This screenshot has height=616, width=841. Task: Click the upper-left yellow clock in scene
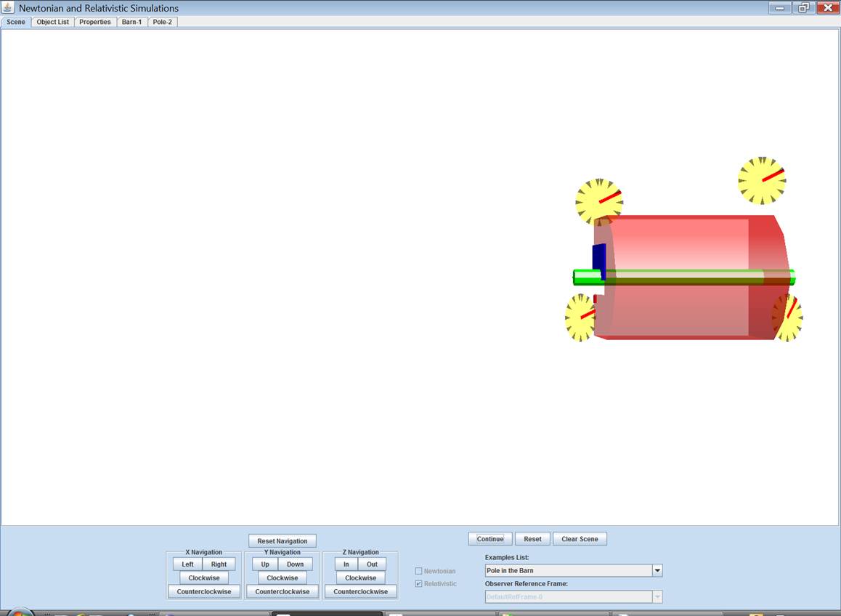coord(598,200)
